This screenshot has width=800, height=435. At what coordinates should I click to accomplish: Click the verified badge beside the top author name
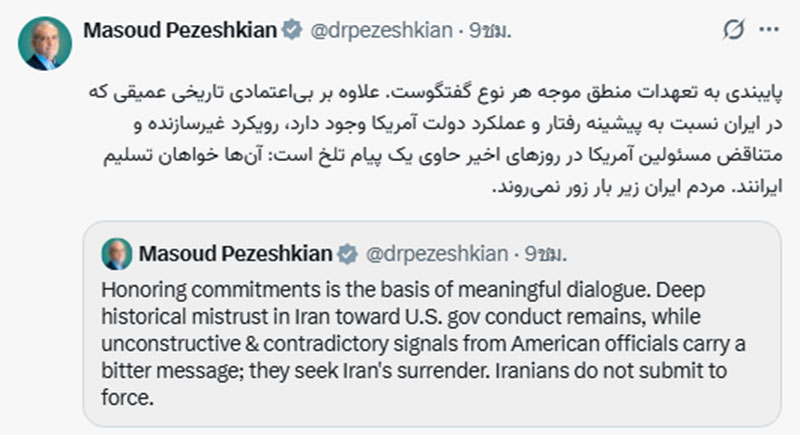coord(291,31)
